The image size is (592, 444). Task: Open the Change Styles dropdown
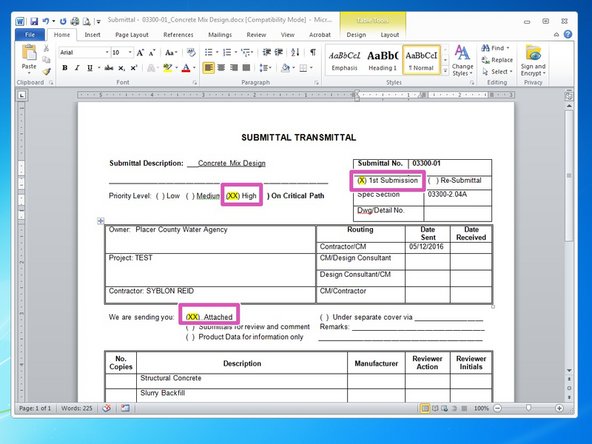tap(462, 60)
